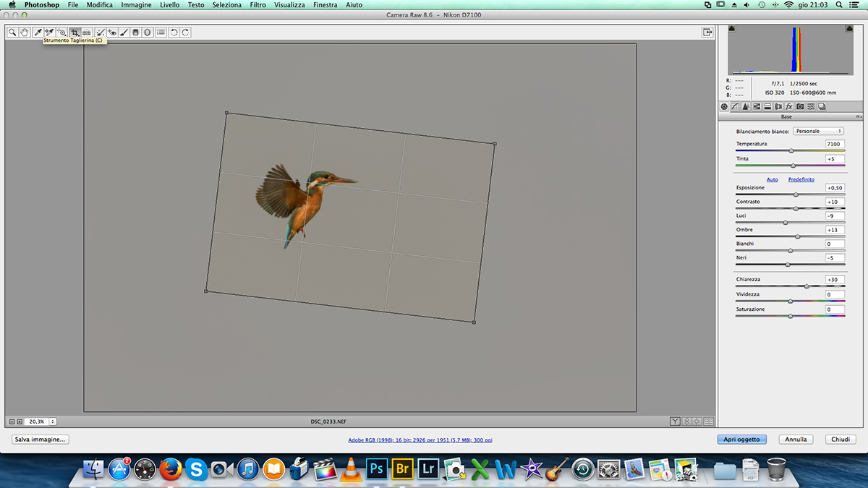Screen dimensions: 868x488
Task: Open the Filtro menu
Action: coord(258,5)
